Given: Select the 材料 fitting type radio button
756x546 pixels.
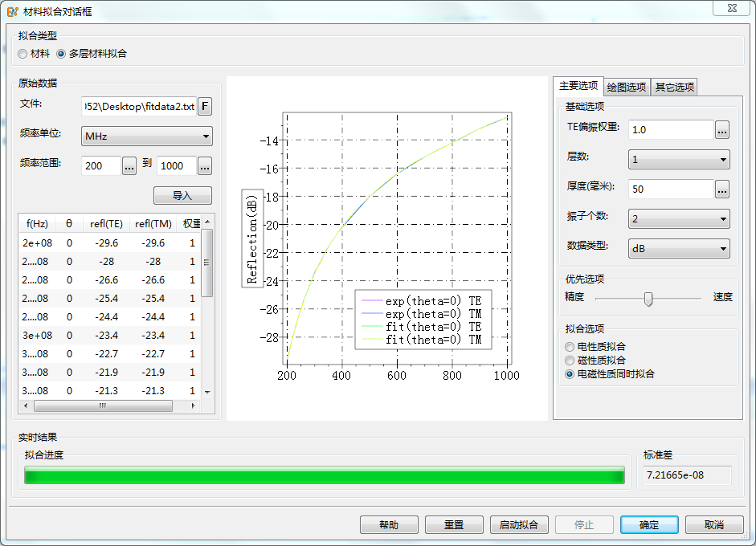Looking at the screenshot, I should (22, 54).
